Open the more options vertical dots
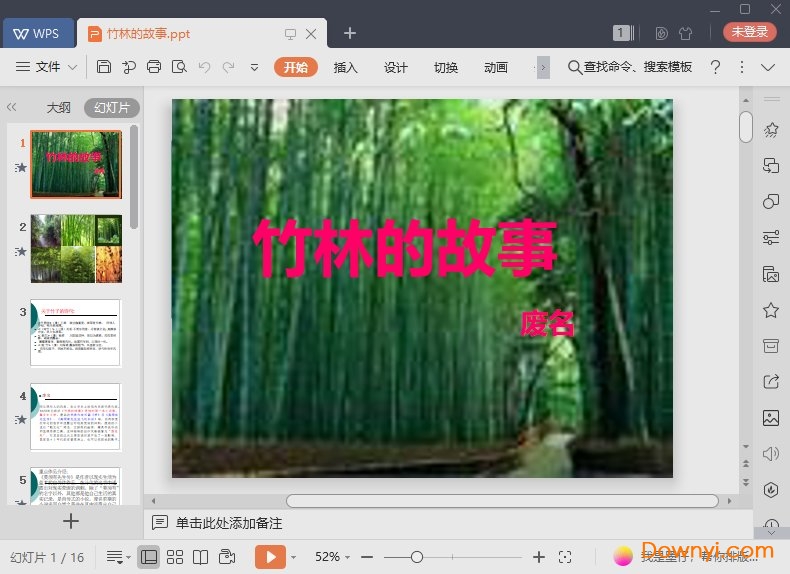 (x=742, y=67)
